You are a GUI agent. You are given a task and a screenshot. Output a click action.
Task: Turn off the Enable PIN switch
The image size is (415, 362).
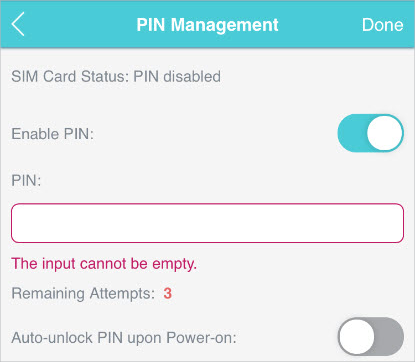pyautogui.click(x=371, y=133)
